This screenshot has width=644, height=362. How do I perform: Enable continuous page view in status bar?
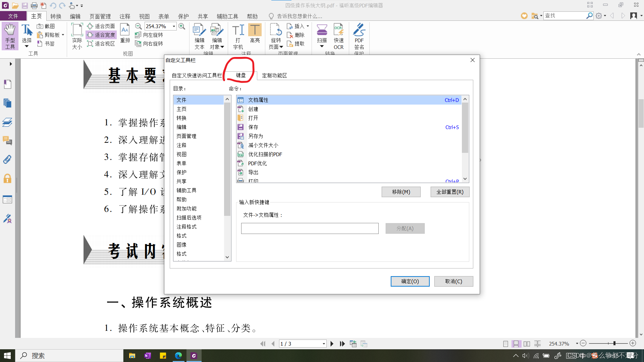516,344
